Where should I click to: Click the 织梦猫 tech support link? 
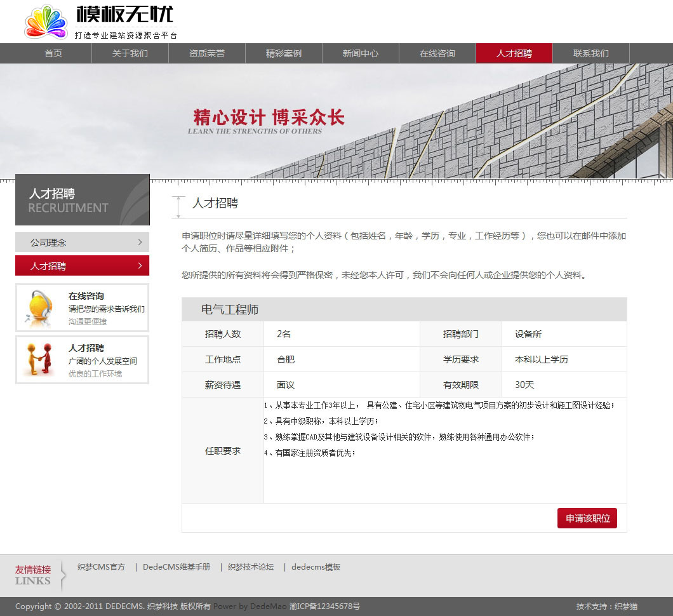[626, 606]
